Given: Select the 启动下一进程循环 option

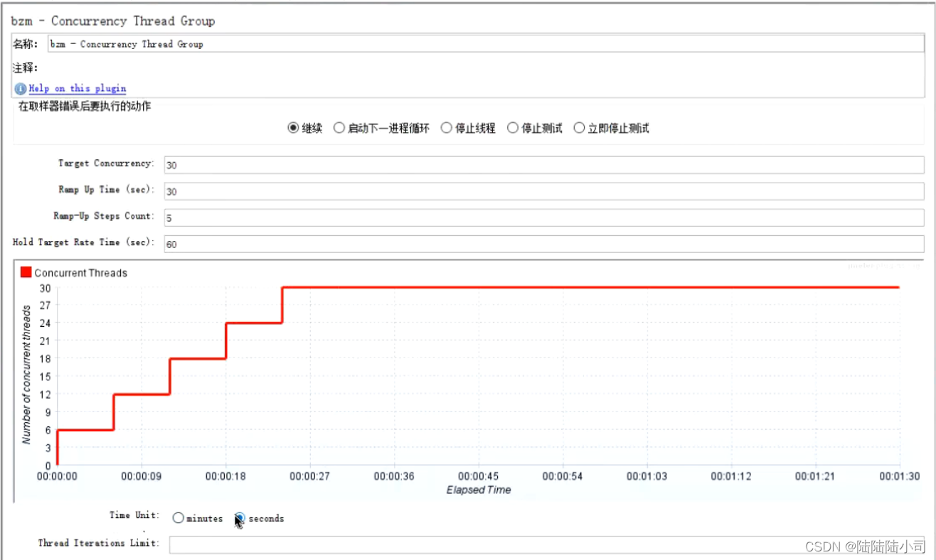Looking at the screenshot, I should (339, 128).
